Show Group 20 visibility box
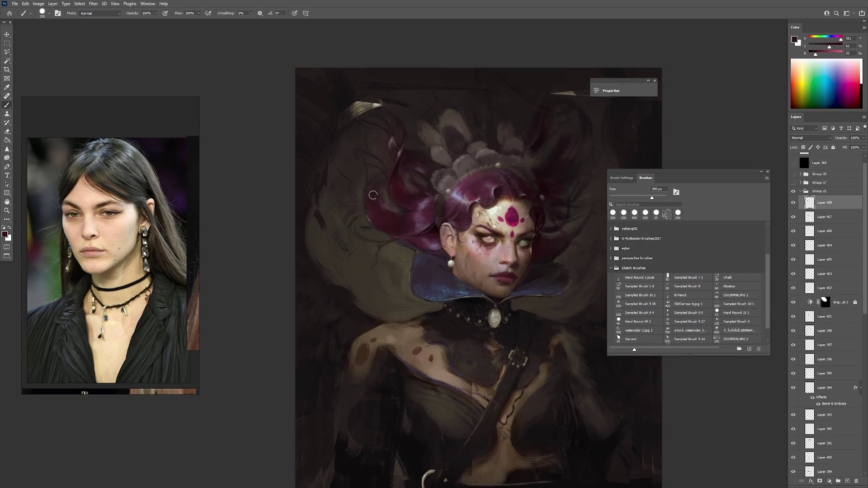The height and width of the screenshot is (488, 868). [x=793, y=174]
